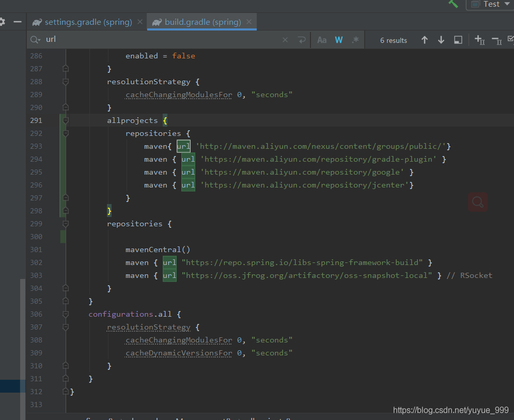The image size is (514, 420).
Task: Close the settings.gradle (spring) tab
Action: [140, 22]
